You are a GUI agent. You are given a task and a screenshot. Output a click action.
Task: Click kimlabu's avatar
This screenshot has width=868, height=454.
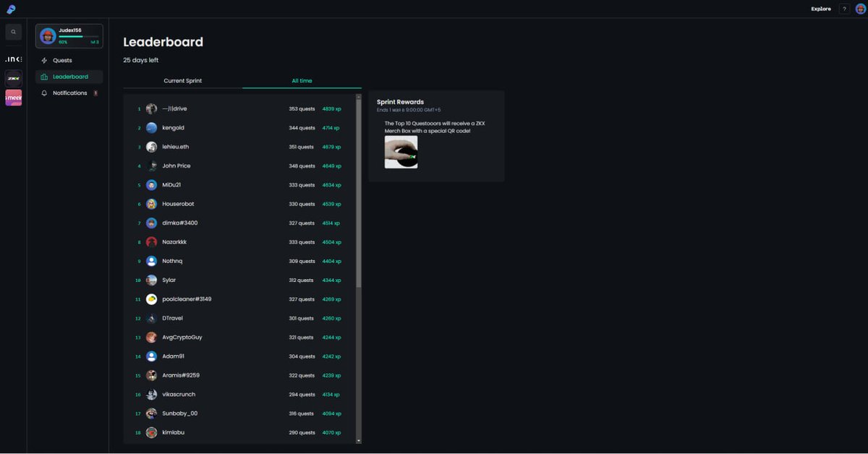(151, 432)
